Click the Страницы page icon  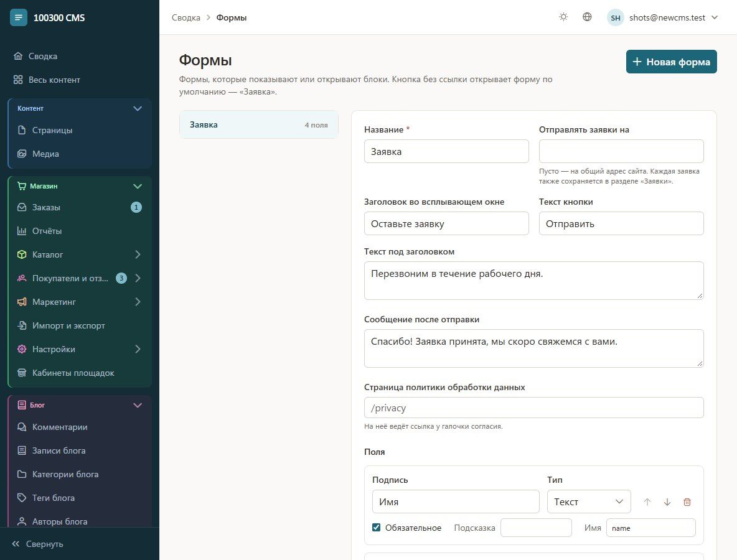pyautogui.click(x=22, y=129)
